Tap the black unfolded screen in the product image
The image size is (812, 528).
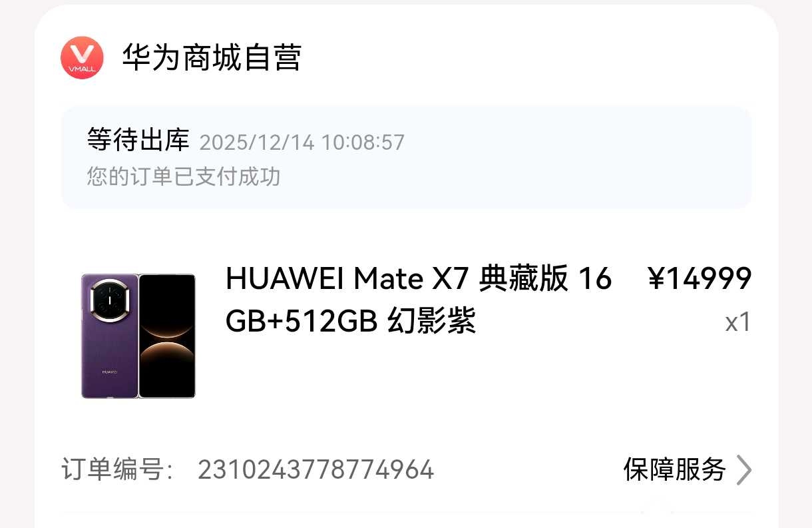pyautogui.click(x=167, y=336)
